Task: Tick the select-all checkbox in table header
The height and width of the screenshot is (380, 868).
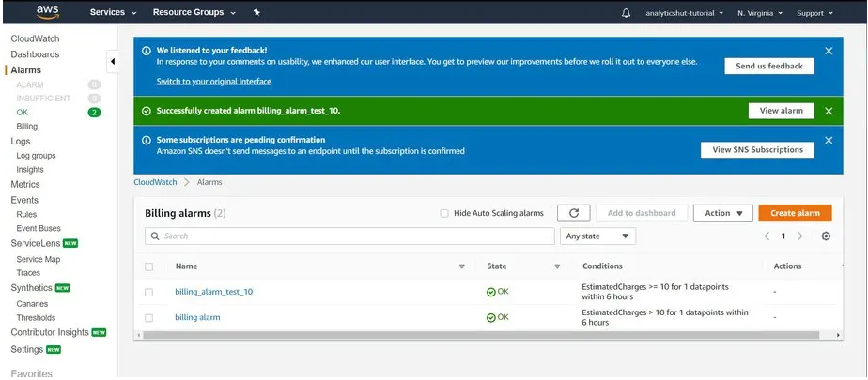Action: [149, 266]
